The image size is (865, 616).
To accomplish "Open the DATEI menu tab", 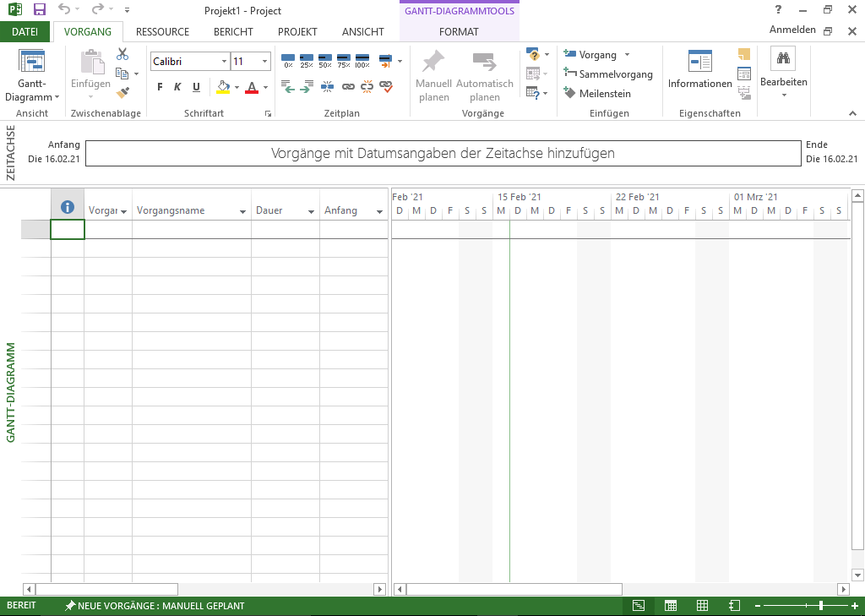I will [x=25, y=32].
